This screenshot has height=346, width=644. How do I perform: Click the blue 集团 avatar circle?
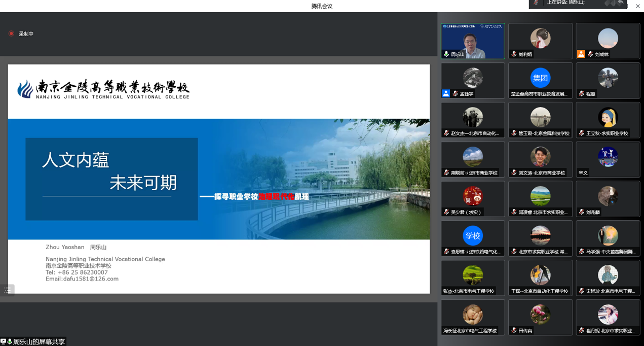(540, 78)
